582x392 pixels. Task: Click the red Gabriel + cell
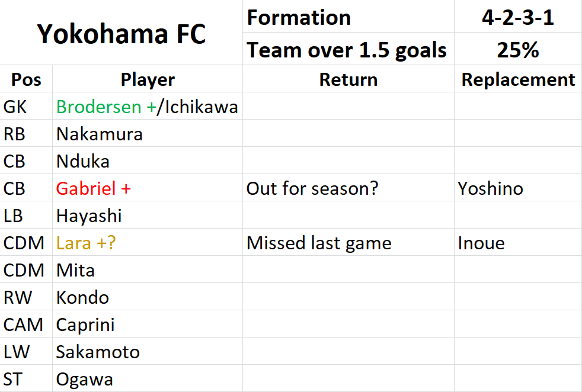coord(148,188)
